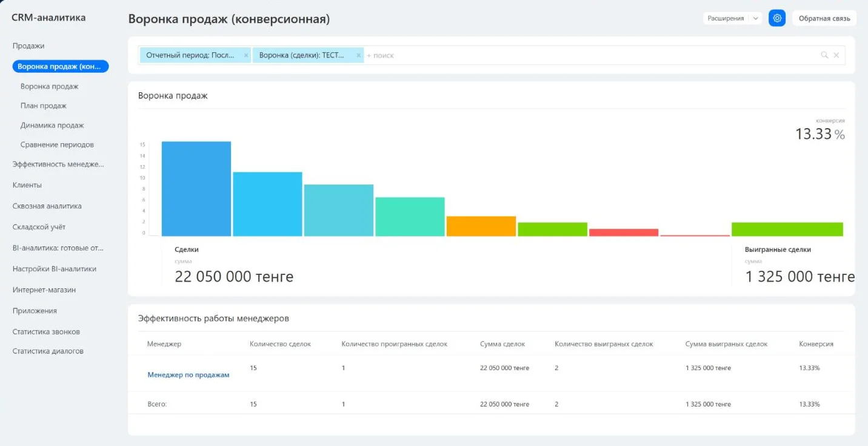Open Складской учёт section
The image size is (868, 446).
click(39, 227)
